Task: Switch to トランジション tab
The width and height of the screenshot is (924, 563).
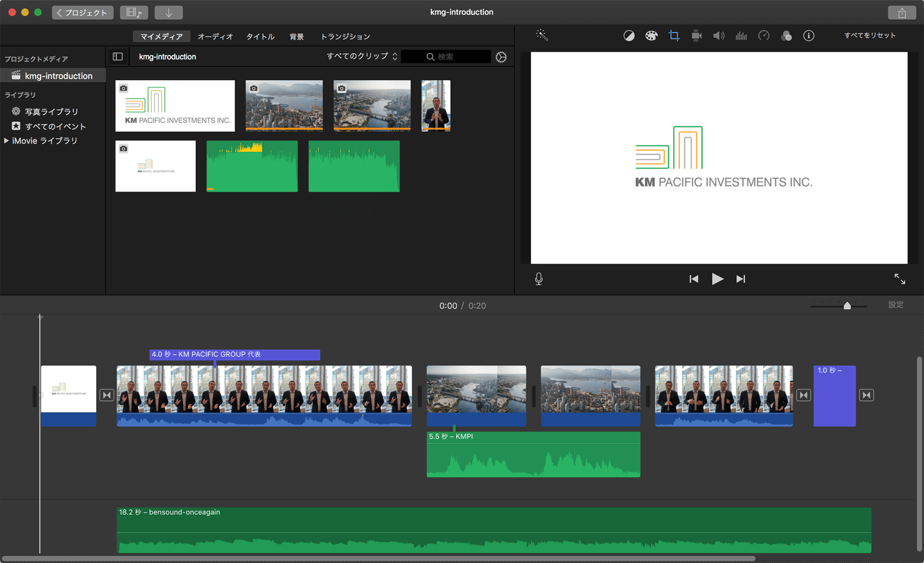Action: coord(346,36)
